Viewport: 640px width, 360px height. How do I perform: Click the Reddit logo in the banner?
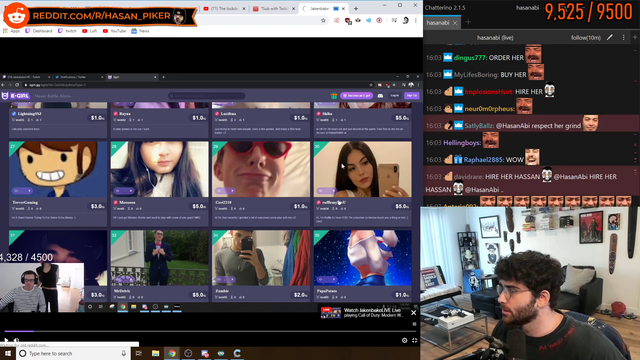[x=16, y=16]
